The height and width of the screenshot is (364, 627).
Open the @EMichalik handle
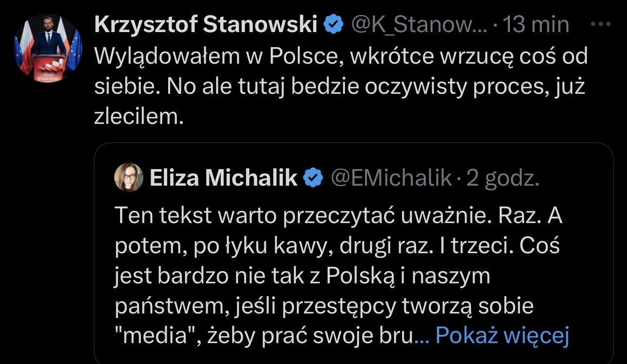391,179
